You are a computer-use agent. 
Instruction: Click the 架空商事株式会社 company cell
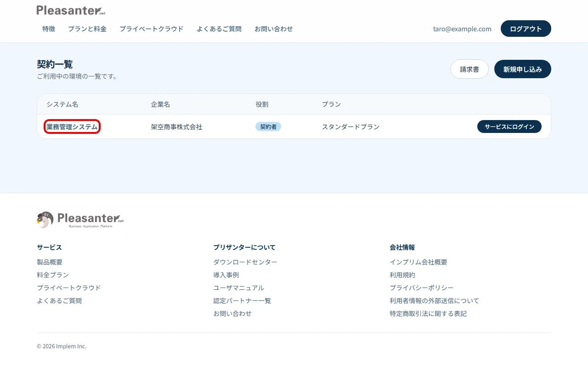(176, 126)
